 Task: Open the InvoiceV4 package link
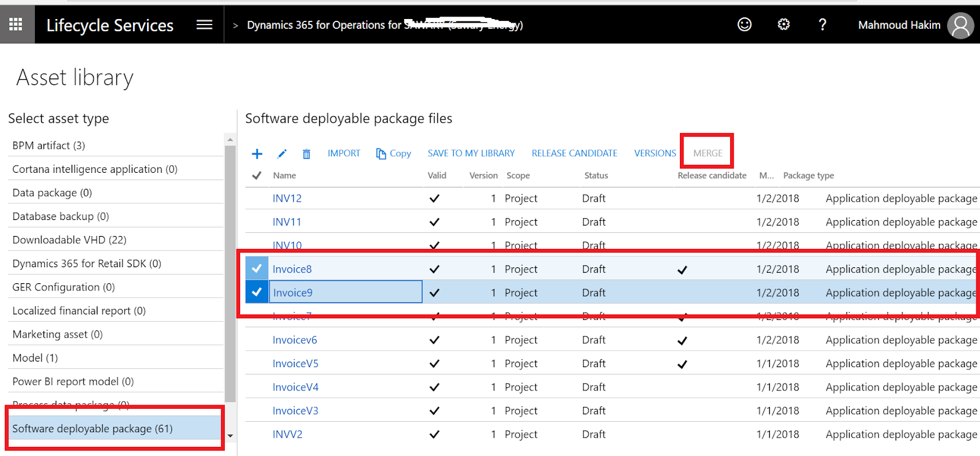tap(295, 387)
